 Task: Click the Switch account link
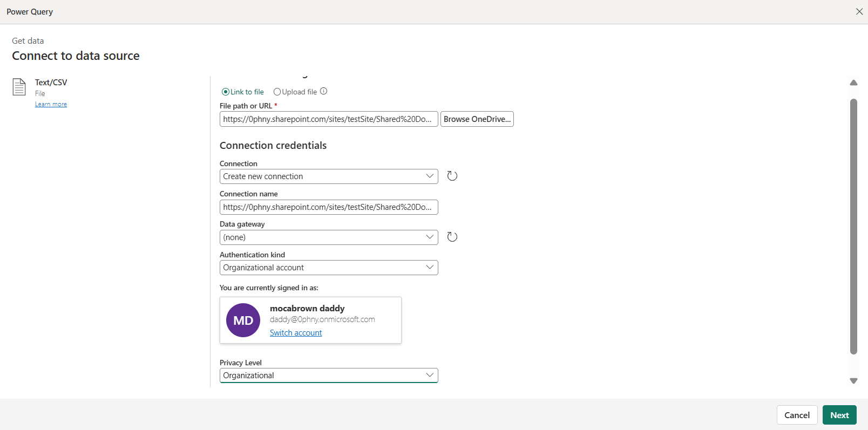pos(296,333)
